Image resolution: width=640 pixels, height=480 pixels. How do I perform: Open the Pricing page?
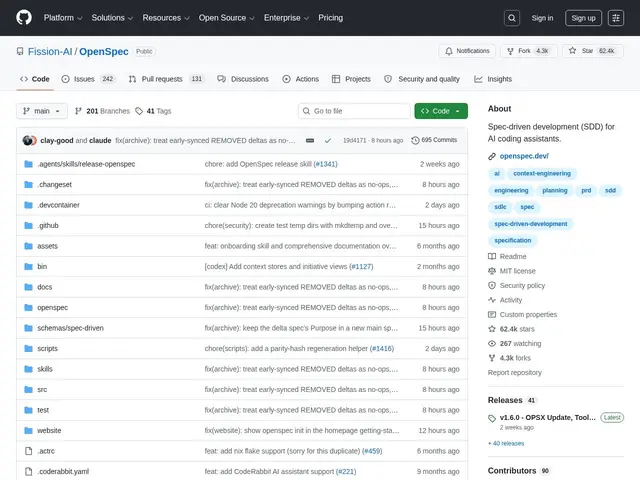331,18
